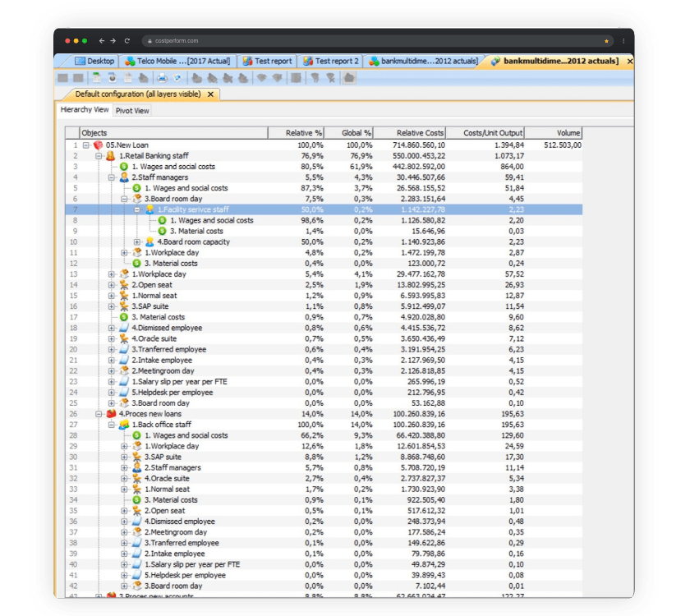690x616 pixels.
Task: Collapse the 05.New Loan root node
Action: coord(86,145)
